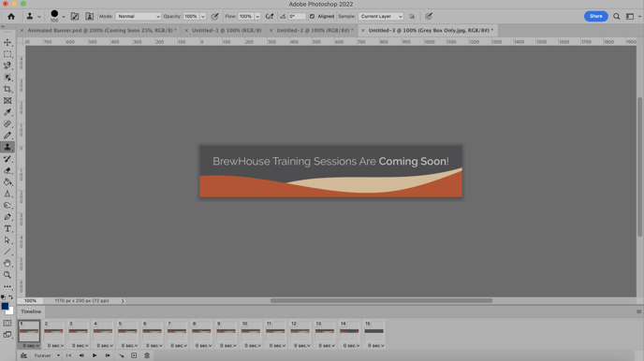Toggle Quick Mask mode
The height and width of the screenshot is (361, 644).
coord(7,324)
